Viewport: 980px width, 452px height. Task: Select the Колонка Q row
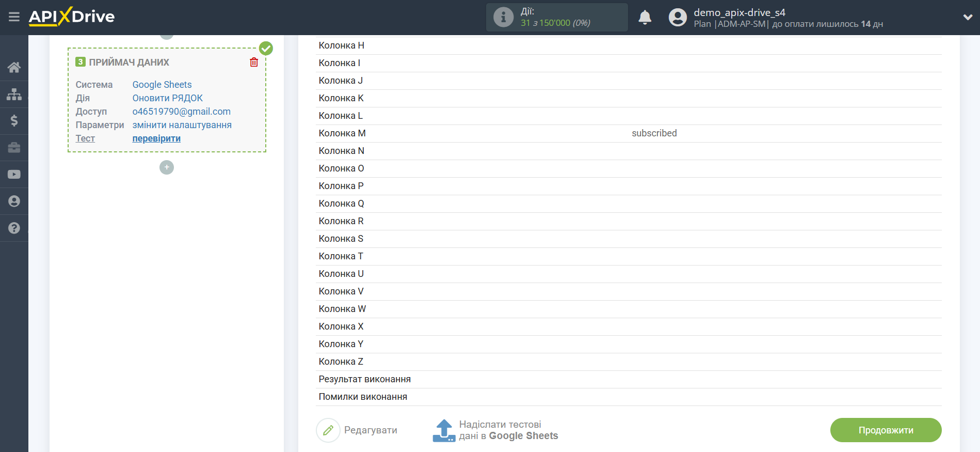click(x=629, y=204)
